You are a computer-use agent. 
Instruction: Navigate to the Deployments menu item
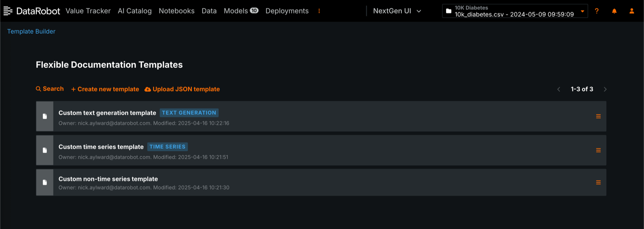287,11
